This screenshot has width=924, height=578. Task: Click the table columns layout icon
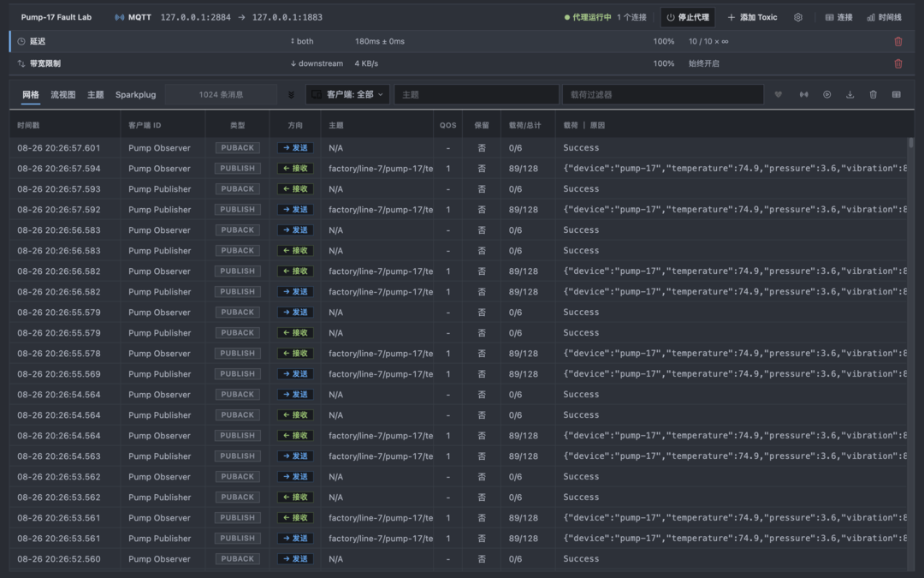coord(897,94)
